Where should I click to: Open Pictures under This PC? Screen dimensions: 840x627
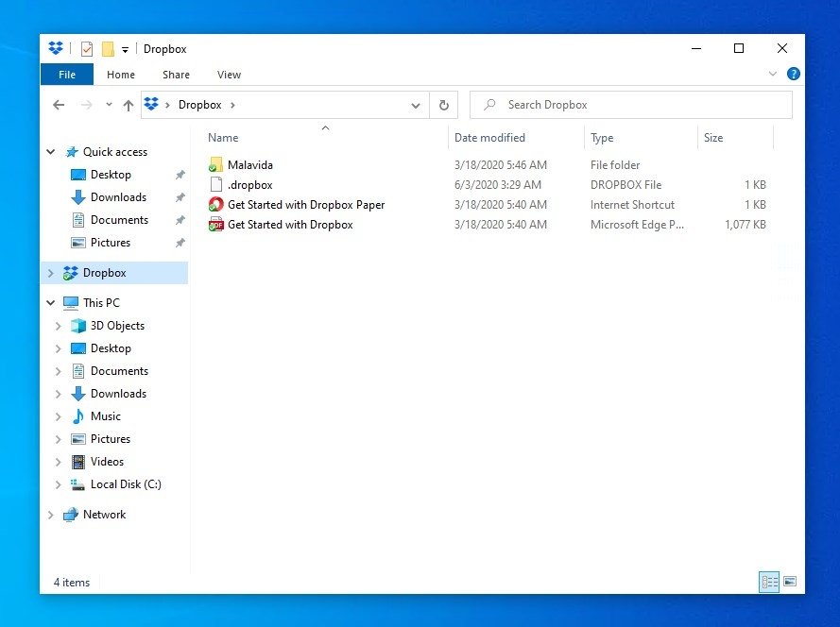(111, 439)
